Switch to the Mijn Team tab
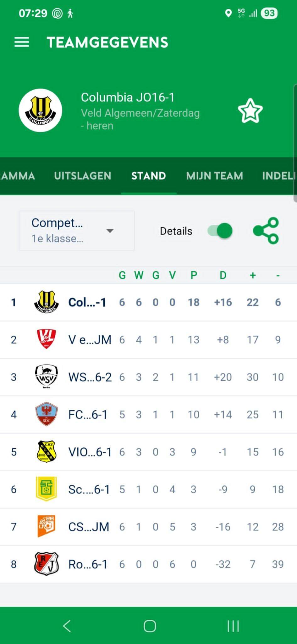The width and height of the screenshot is (297, 644). [x=214, y=176]
